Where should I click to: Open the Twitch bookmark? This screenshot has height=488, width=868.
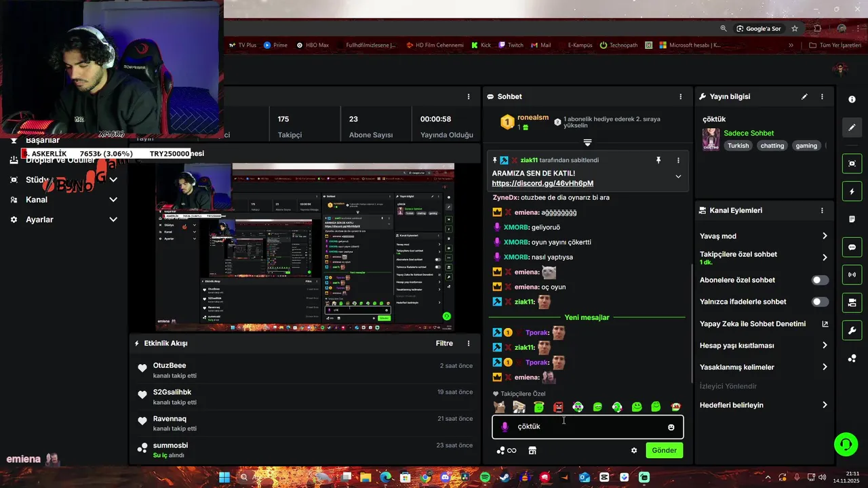pyautogui.click(x=511, y=45)
